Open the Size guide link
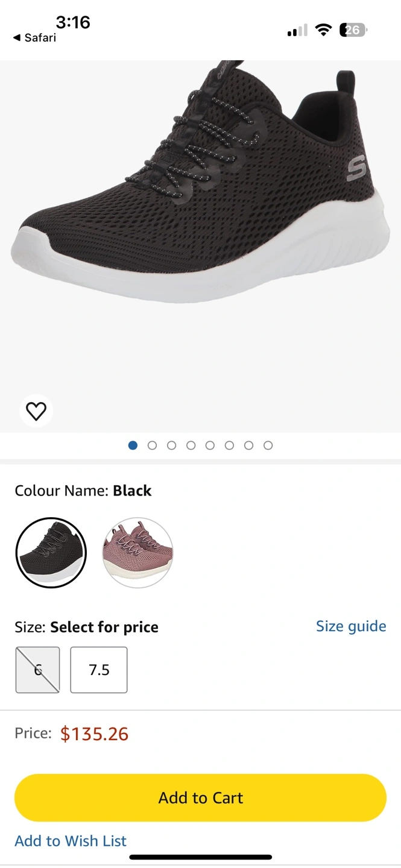This screenshot has width=401, height=868. (x=351, y=626)
